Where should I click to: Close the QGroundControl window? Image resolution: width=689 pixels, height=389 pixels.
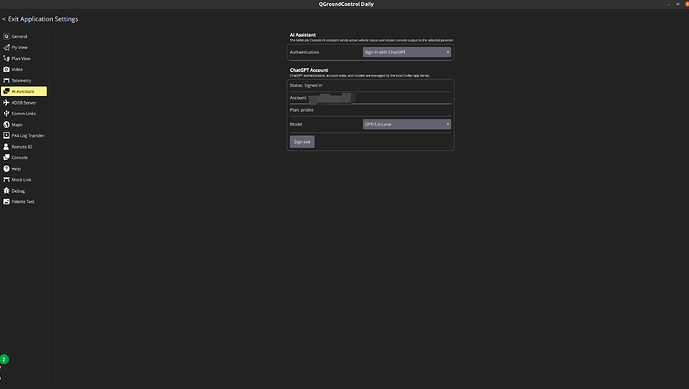tap(686, 4)
